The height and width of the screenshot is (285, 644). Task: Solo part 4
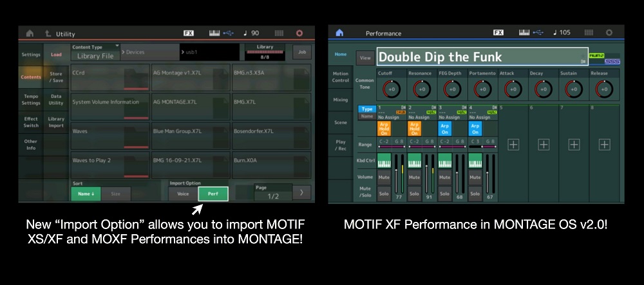click(x=475, y=194)
